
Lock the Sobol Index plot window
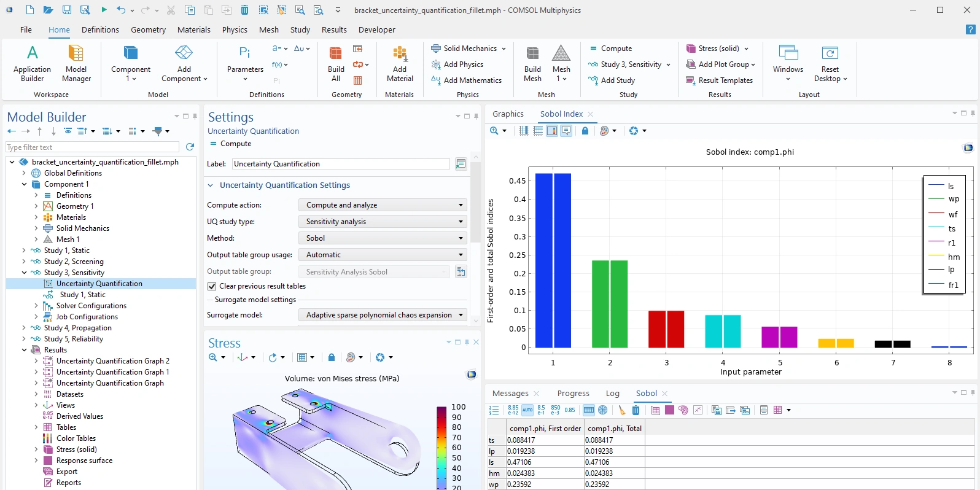[585, 131]
